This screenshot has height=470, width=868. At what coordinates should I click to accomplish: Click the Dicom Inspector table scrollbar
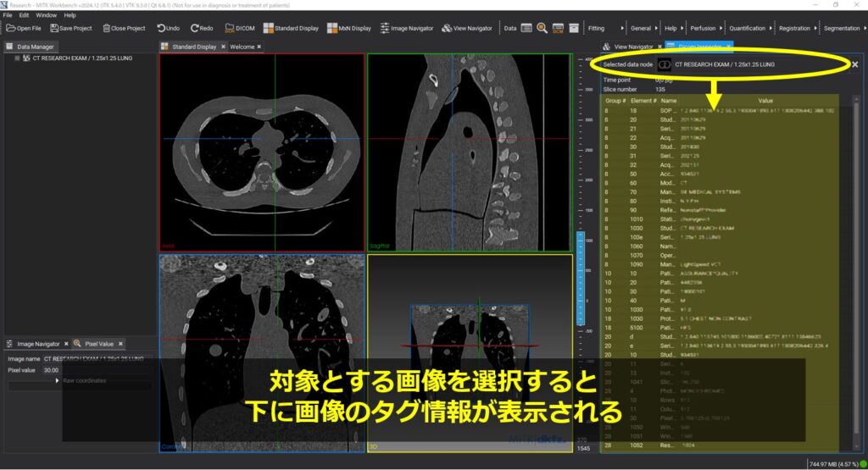(x=857, y=274)
